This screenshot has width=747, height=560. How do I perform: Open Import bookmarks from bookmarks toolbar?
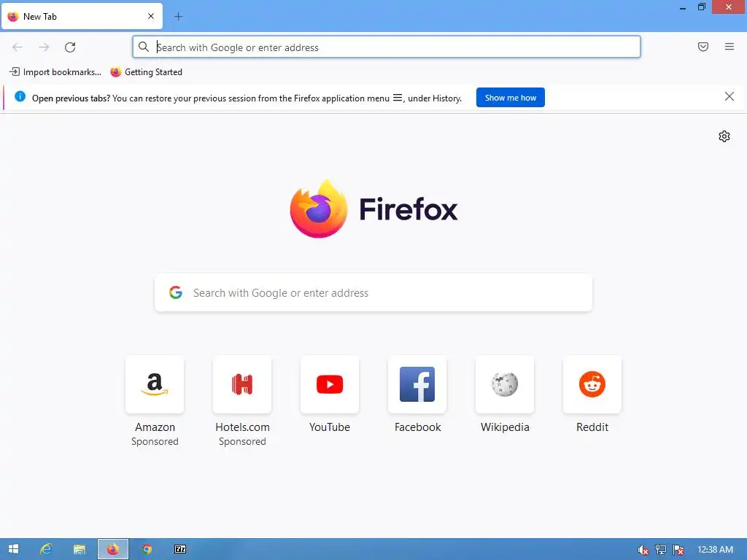[x=55, y=72]
